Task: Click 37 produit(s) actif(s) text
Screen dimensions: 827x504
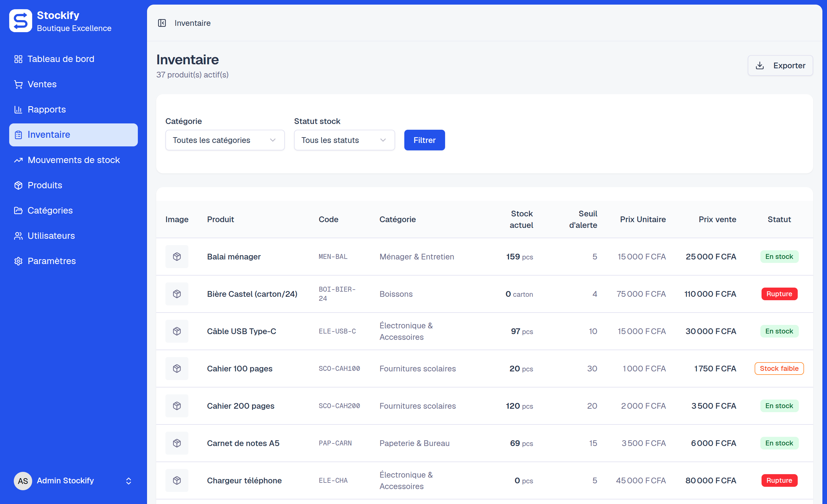Action: (192, 75)
